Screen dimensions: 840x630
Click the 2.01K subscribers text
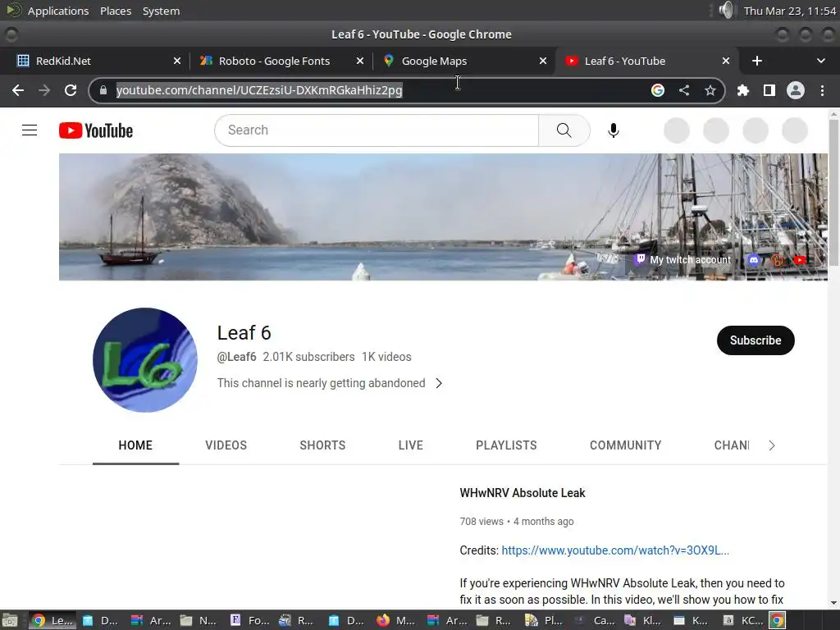tap(308, 357)
